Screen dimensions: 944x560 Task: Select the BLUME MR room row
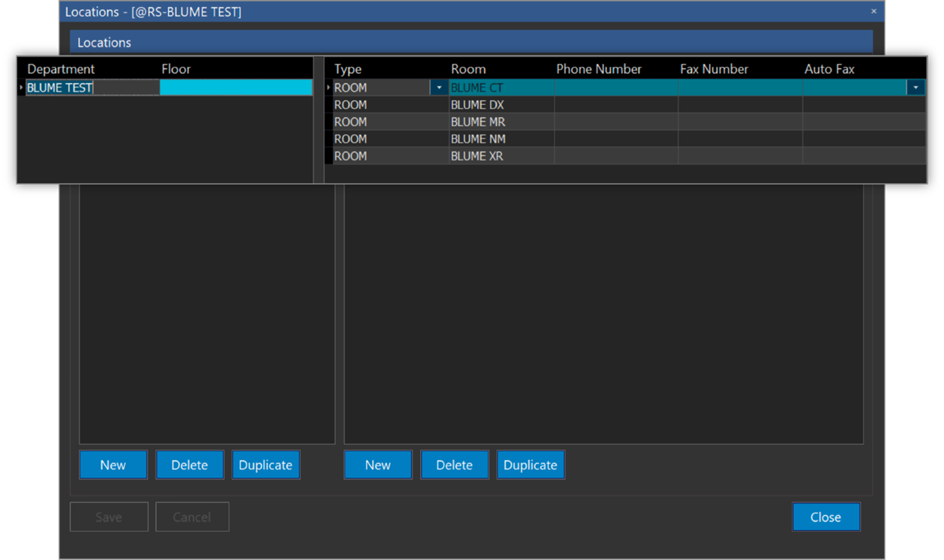pyautogui.click(x=477, y=122)
